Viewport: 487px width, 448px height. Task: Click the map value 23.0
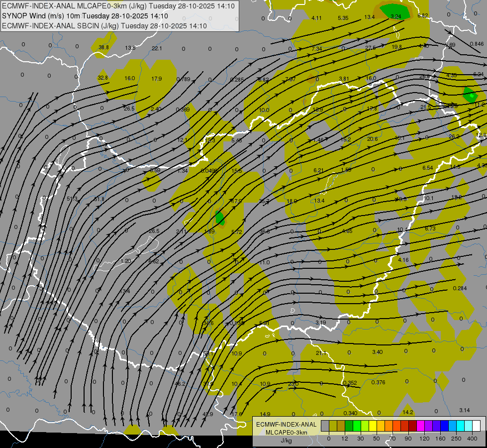coord(293,384)
